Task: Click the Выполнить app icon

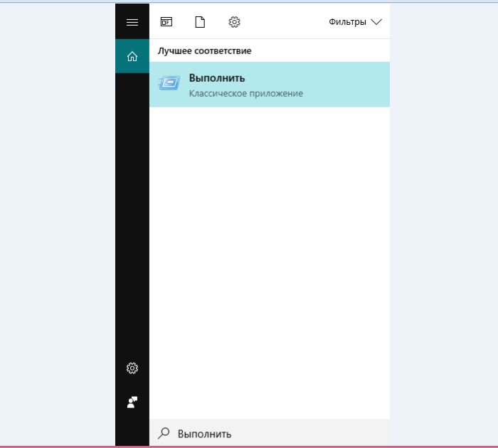Action: (x=169, y=83)
